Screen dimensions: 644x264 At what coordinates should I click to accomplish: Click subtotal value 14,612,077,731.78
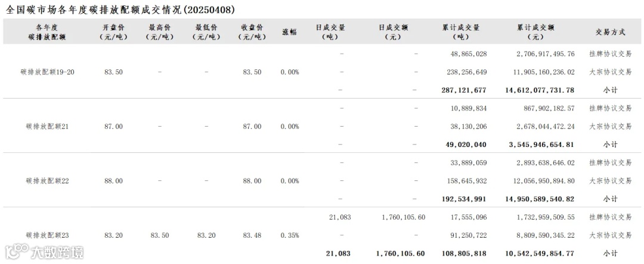click(540, 90)
